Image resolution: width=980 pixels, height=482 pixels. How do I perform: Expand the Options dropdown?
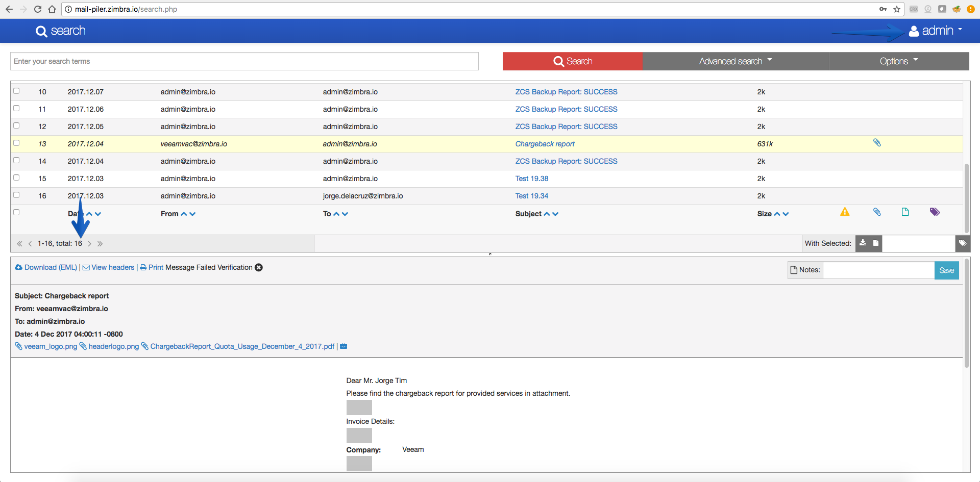click(899, 61)
